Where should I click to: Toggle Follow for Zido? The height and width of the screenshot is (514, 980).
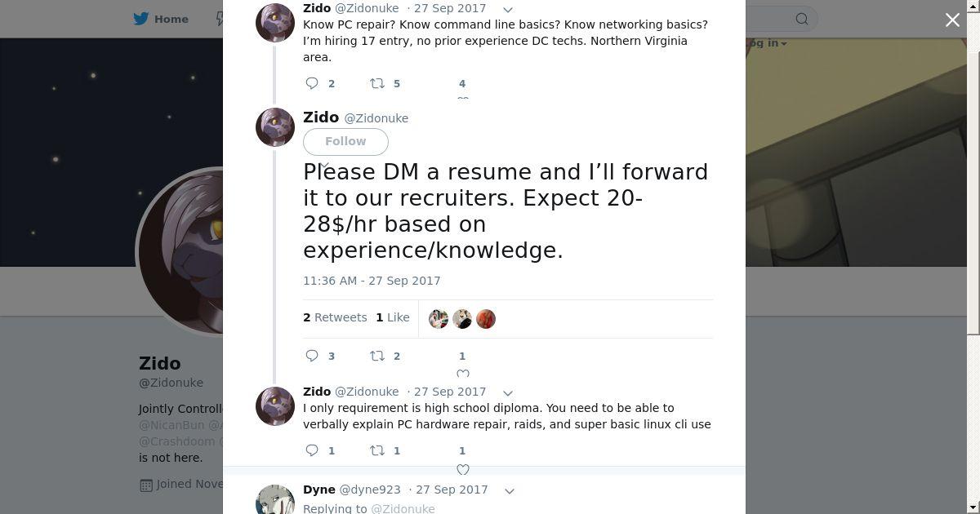pyautogui.click(x=345, y=142)
